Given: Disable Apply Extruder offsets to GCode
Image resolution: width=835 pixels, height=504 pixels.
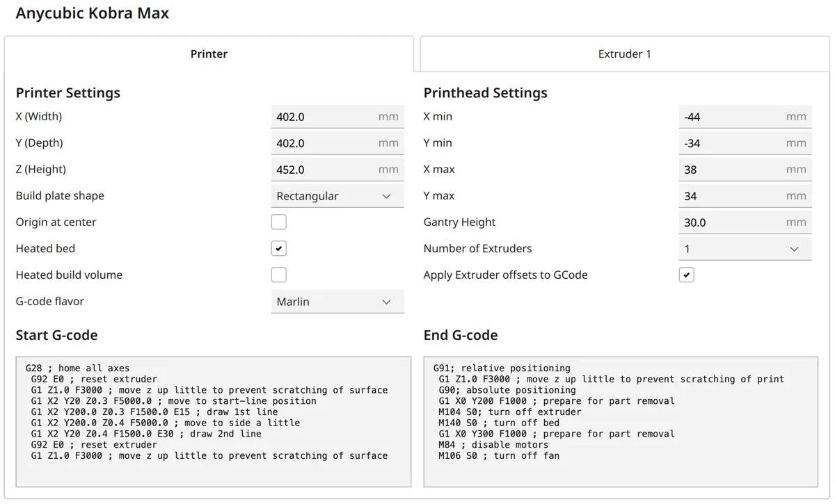Looking at the screenshot, I should coord(687,275).
